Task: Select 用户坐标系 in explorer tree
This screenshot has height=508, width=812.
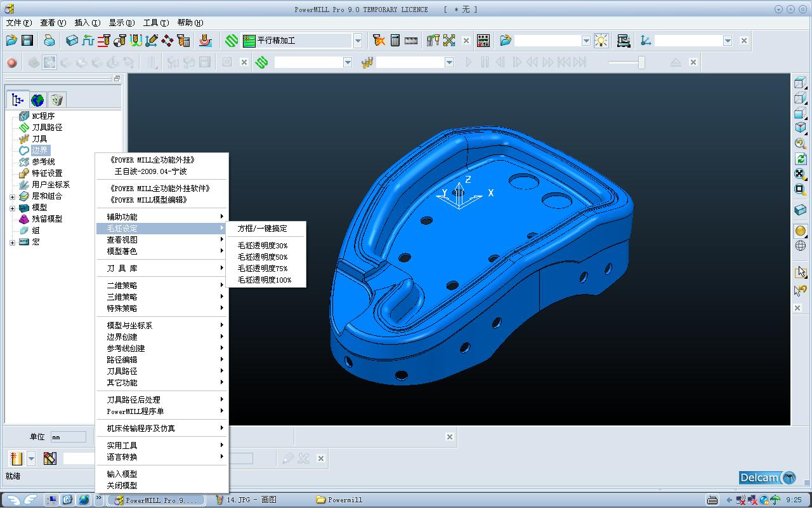Action: 51,185
